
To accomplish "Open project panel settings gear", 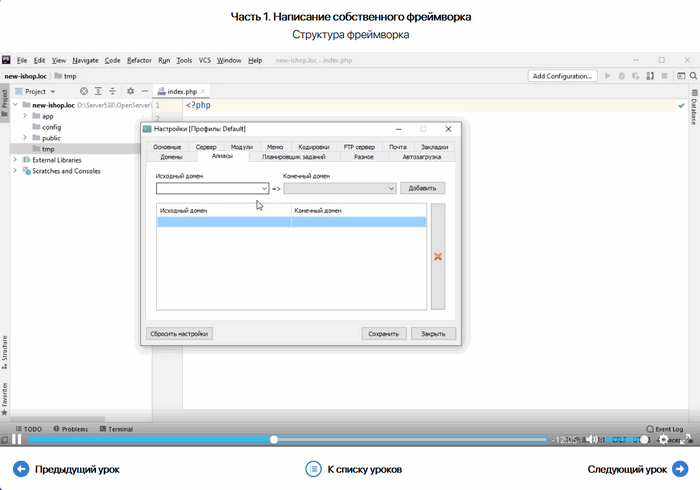I will 130,91.
